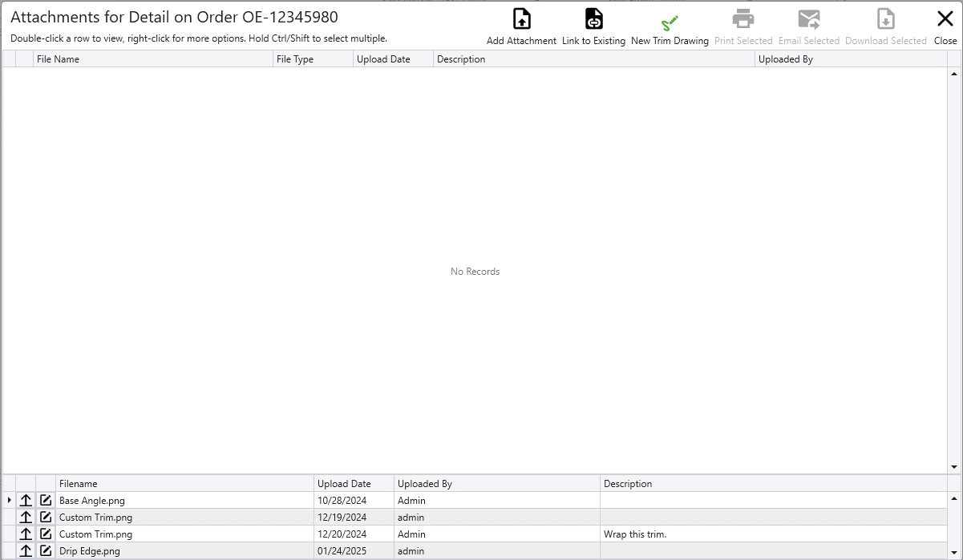Sort upper grid by File Name column
This screenshot has width=963, height=560.
[x=153, y=59]
